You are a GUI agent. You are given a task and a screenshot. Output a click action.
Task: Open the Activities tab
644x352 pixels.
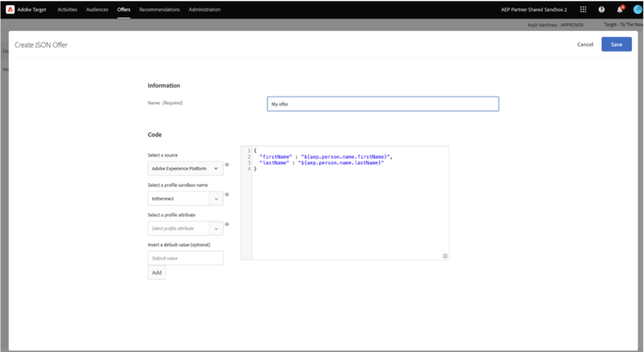[x=67, y=10]
